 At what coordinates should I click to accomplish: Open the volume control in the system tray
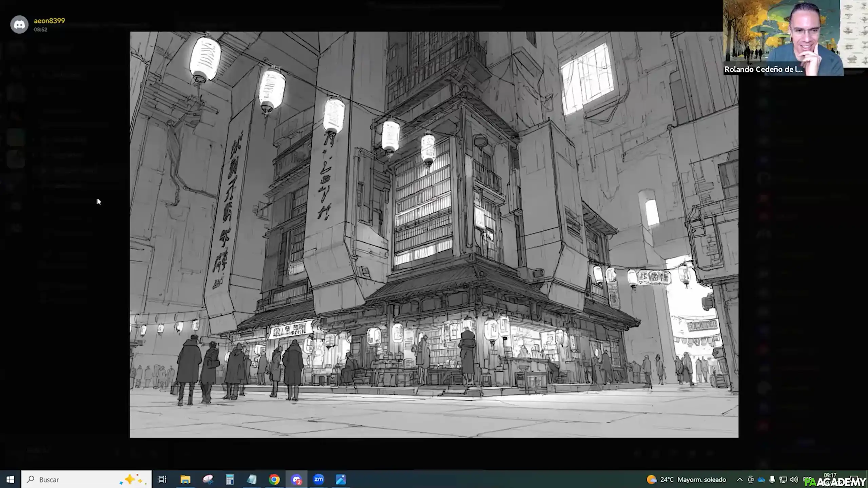coord(794,480)
